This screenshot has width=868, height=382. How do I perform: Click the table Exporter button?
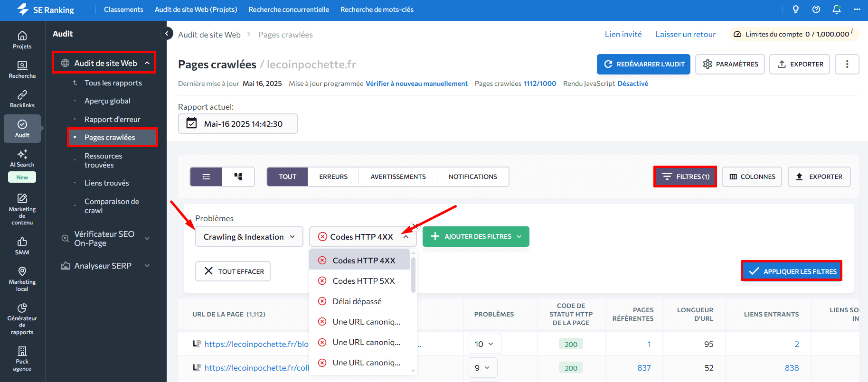(819, 177)
